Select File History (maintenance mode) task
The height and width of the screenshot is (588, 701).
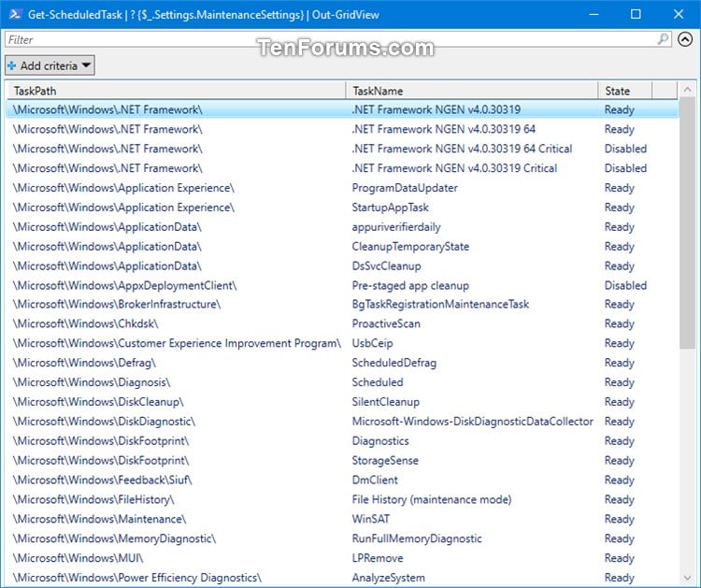click(342, 499)
